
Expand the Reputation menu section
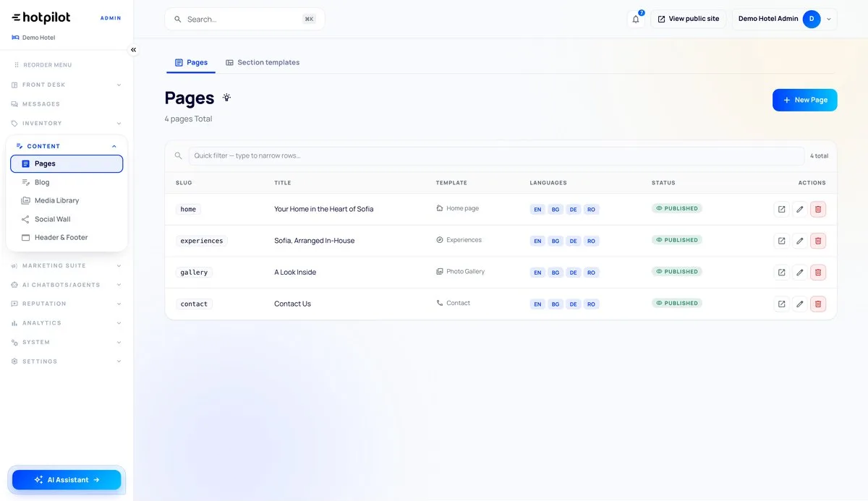(67, 304)
